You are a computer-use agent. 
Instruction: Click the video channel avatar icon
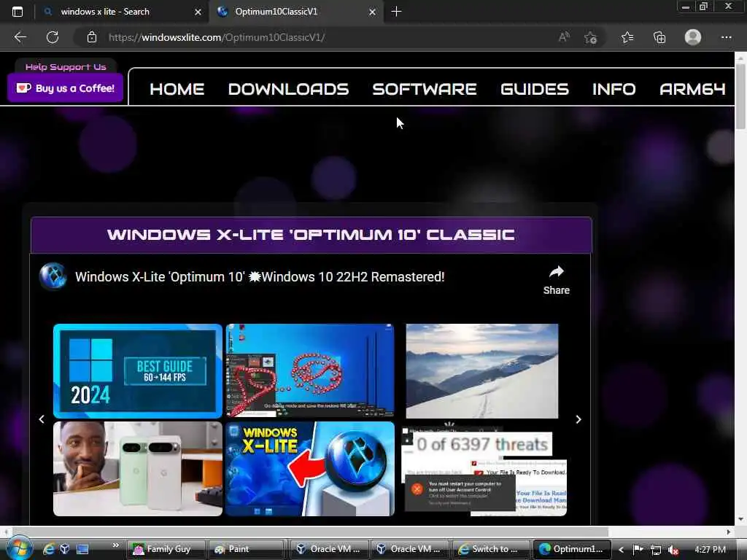point(53,276)
